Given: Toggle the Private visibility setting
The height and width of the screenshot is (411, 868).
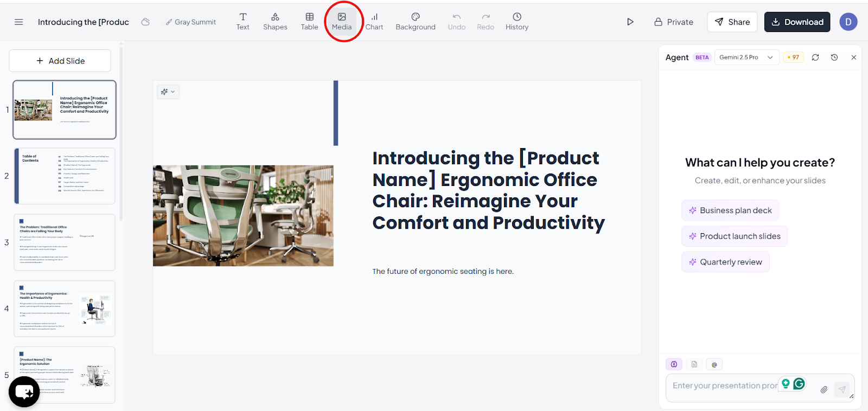Looking at the screenshot, I should [674, 22].
